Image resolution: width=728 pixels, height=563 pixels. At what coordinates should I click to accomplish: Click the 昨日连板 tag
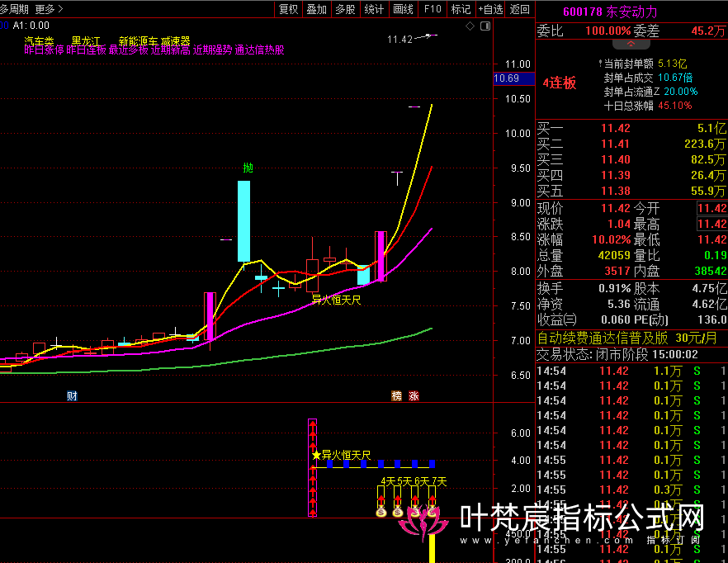tap(87, 50)
